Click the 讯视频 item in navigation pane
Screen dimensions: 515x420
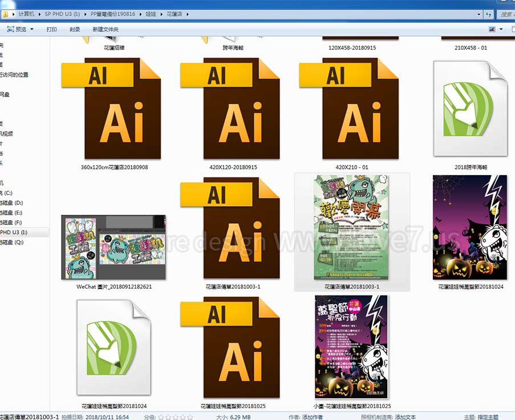coord(7,134)
